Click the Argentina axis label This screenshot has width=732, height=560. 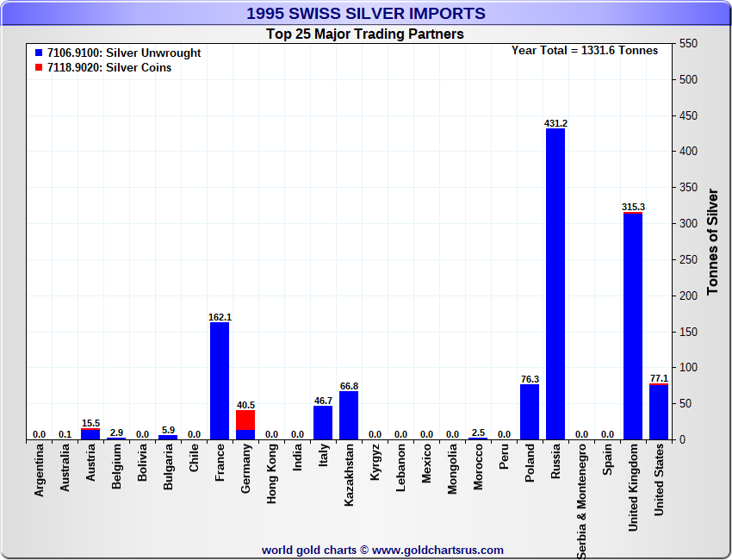click(x=39, y=470)
